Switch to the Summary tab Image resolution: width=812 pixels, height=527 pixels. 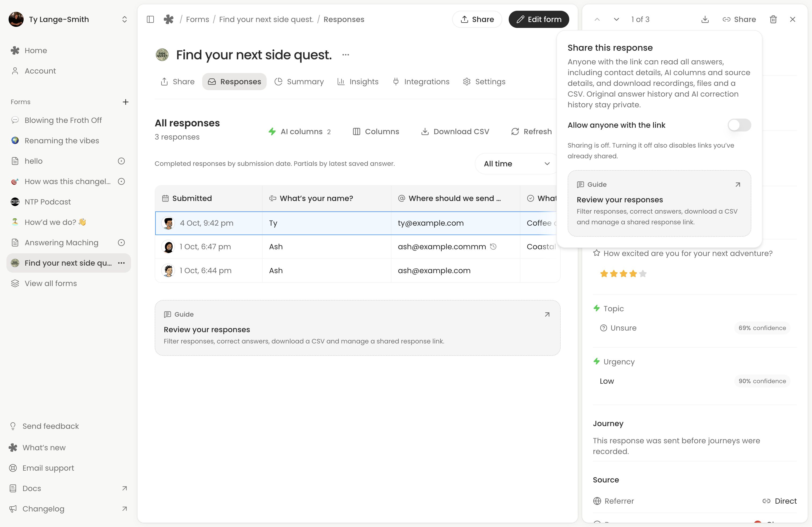[x=299, y=82]
